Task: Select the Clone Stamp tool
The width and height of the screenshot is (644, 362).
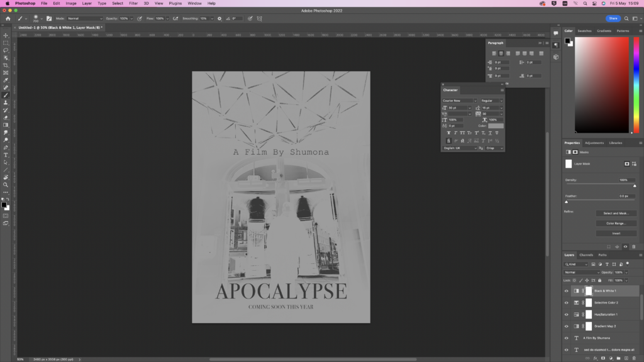Action: [6, 102]
